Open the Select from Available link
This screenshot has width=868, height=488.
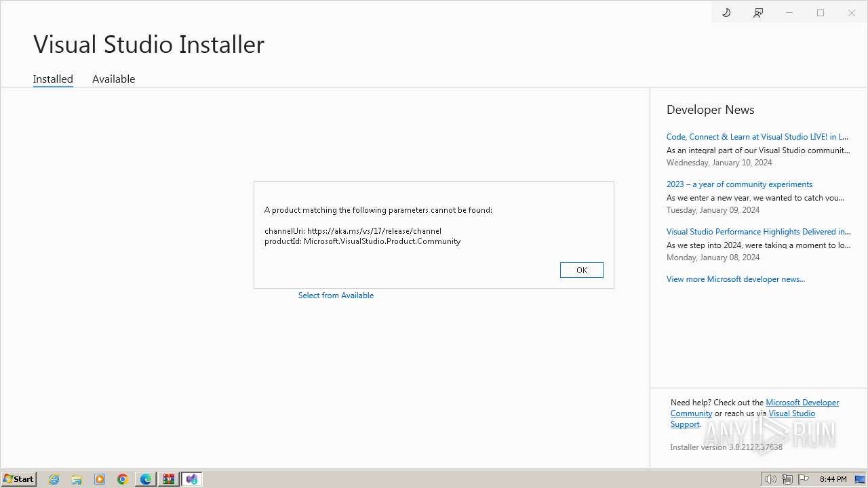pyautogui.click(x=336, y=296)
